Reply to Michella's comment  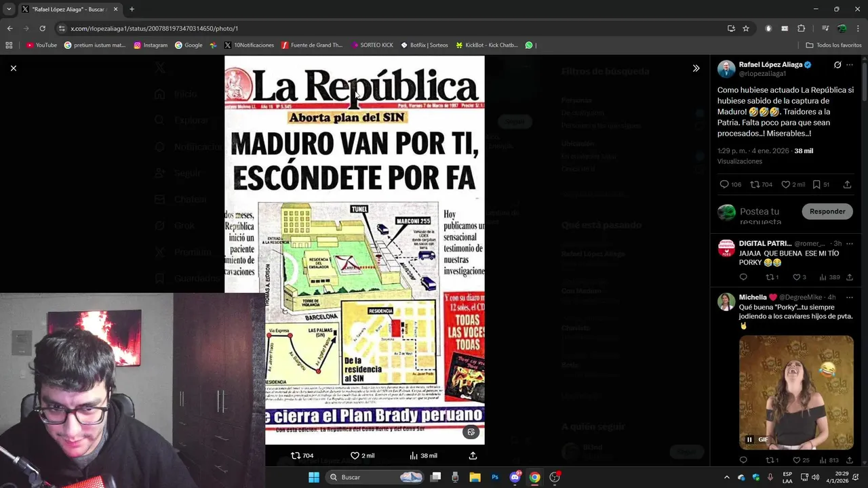click(743, 460)
